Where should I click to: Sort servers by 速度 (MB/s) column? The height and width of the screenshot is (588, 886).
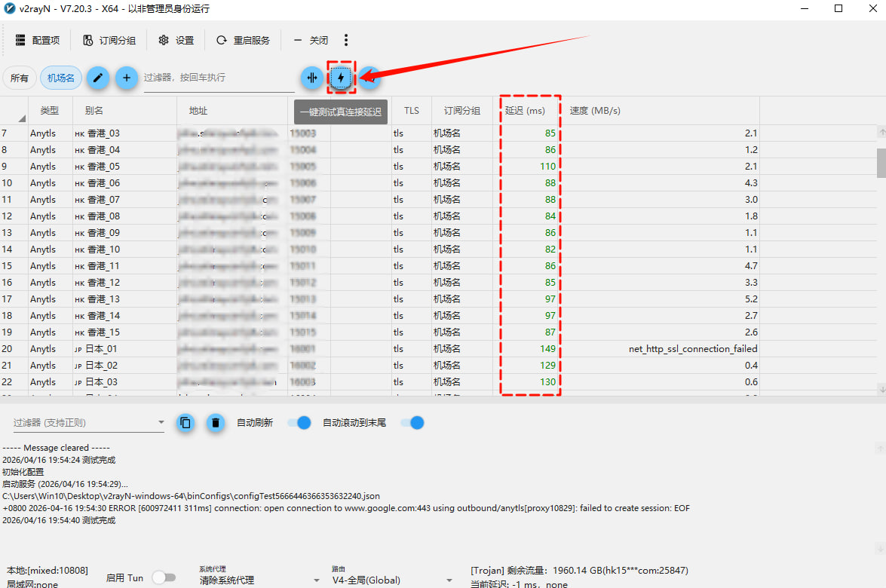pyautogui.click(x=660, y=111)
